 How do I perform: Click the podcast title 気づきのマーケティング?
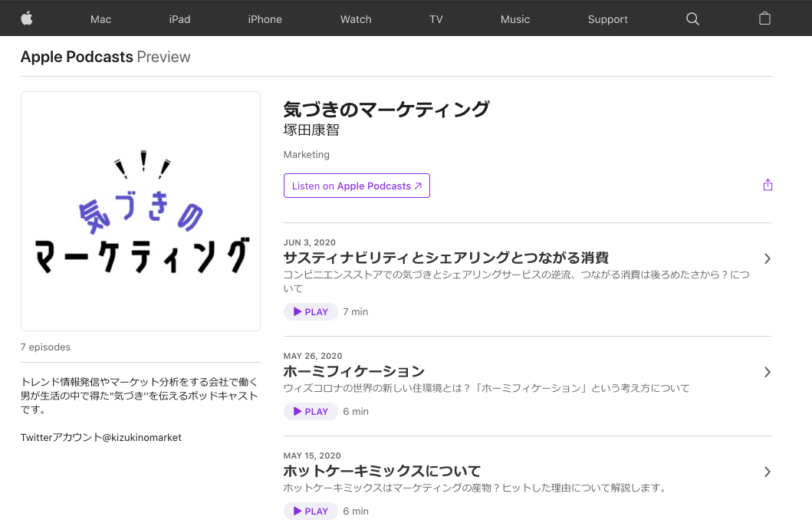point(386,109)
